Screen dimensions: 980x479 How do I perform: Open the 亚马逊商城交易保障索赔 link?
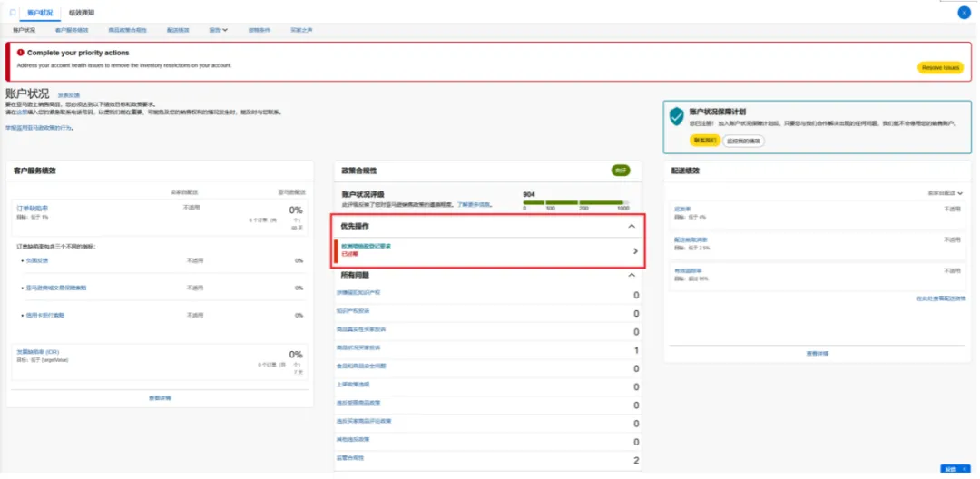click(56, 288)
